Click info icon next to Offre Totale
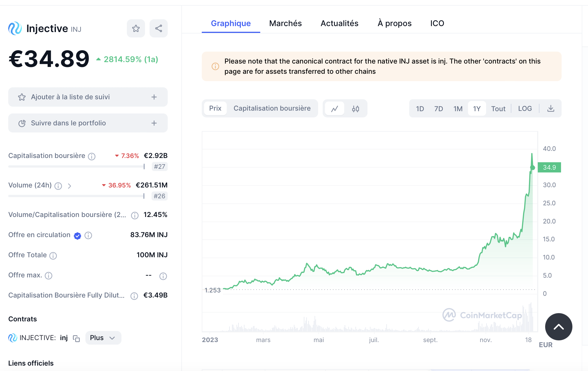The height and width of the screenshot is (371, 588). click(x=53, y=256)
